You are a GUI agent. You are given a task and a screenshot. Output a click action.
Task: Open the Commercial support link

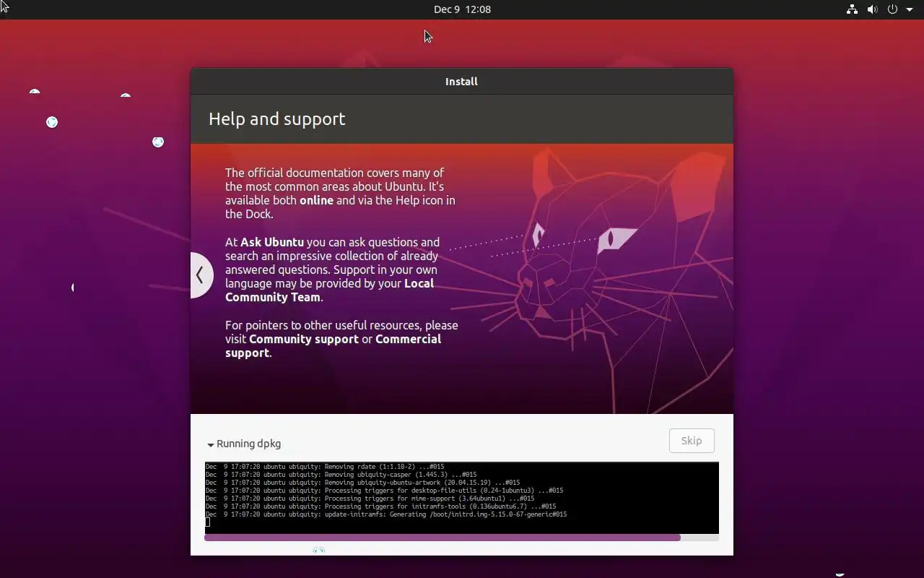tap(333, 345)
